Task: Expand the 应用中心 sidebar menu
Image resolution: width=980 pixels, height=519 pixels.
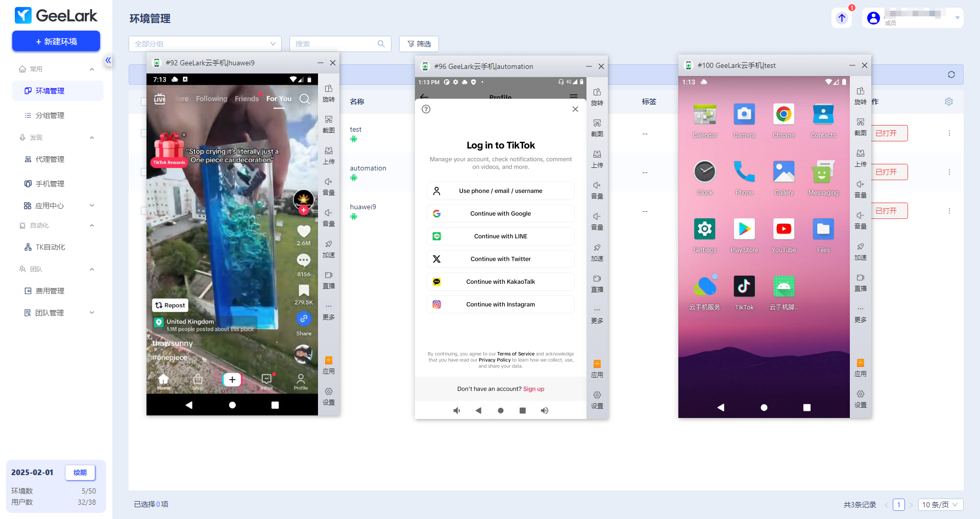Action: pyautogui.click(x=92, y=206)
